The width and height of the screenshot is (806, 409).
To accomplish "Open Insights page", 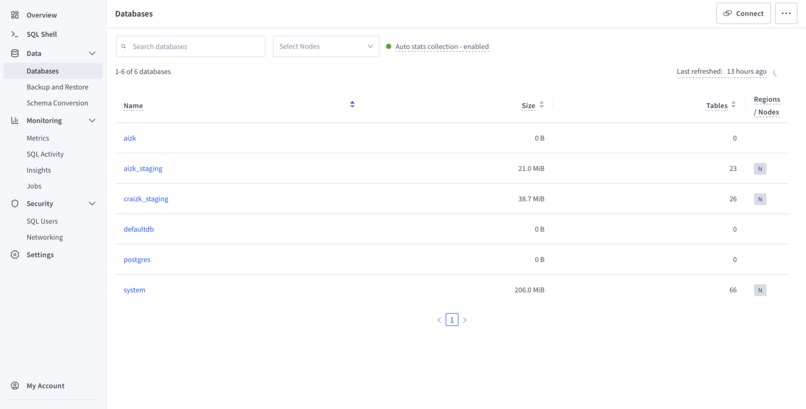I will [x=39, y=170].
